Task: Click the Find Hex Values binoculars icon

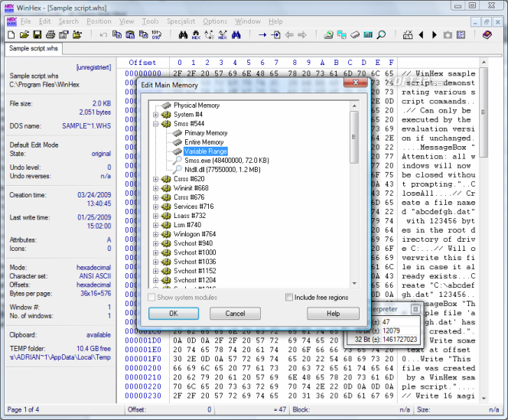Action: coord(196,34)
